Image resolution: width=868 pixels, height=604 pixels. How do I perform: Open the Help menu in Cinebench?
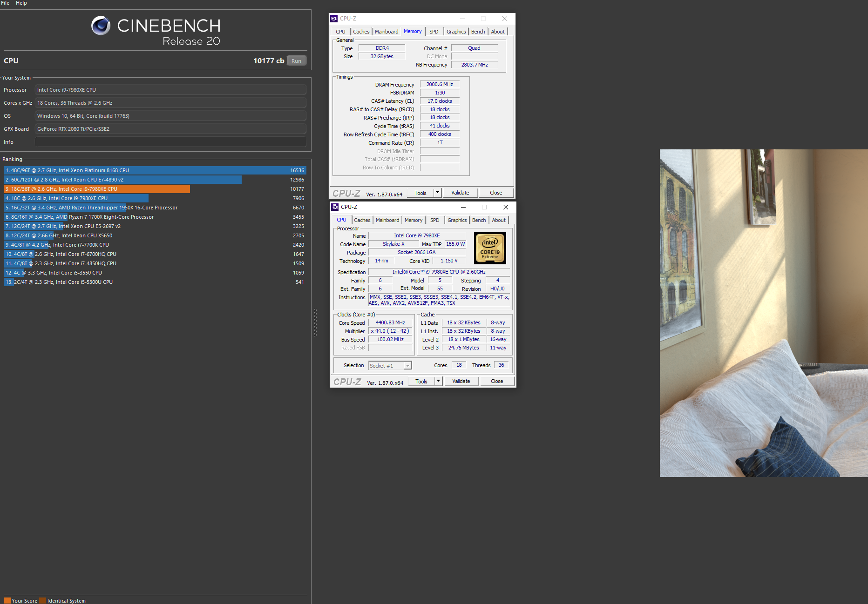tap(21, 3)
